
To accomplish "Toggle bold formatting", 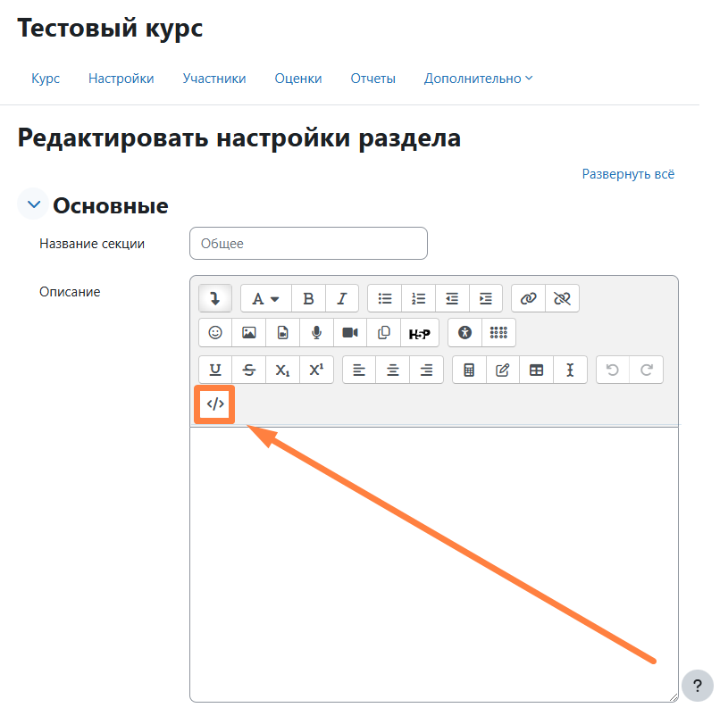I will [308, 298].
